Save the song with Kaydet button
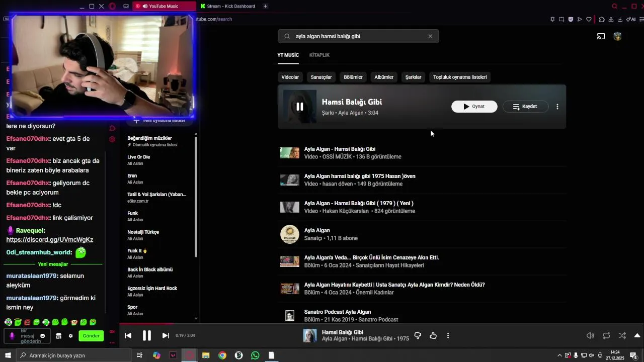The height and width of the screenshot is (362, 644). pos(525,107)
